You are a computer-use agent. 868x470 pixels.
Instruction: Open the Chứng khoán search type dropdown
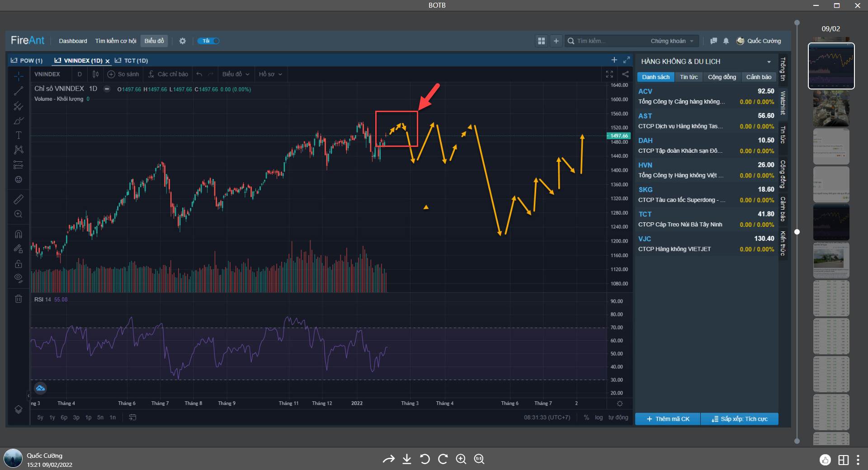pyautogui.click(x=672, y=41)
